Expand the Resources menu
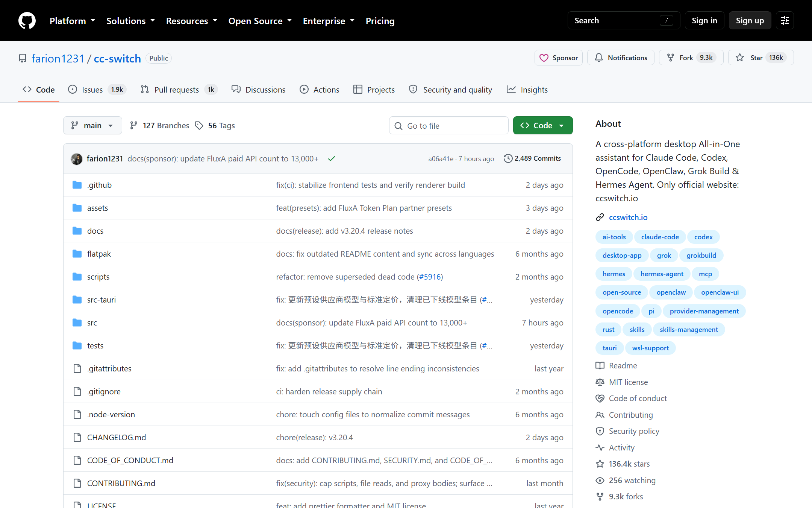This screenshot has width=812, height=508. point(192,21)
